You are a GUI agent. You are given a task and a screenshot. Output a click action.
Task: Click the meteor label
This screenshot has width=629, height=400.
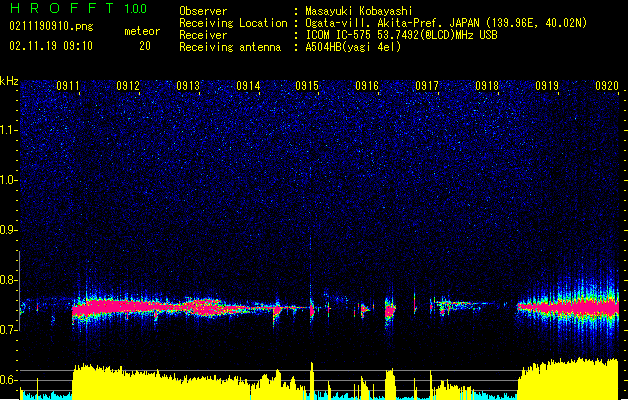142,31
